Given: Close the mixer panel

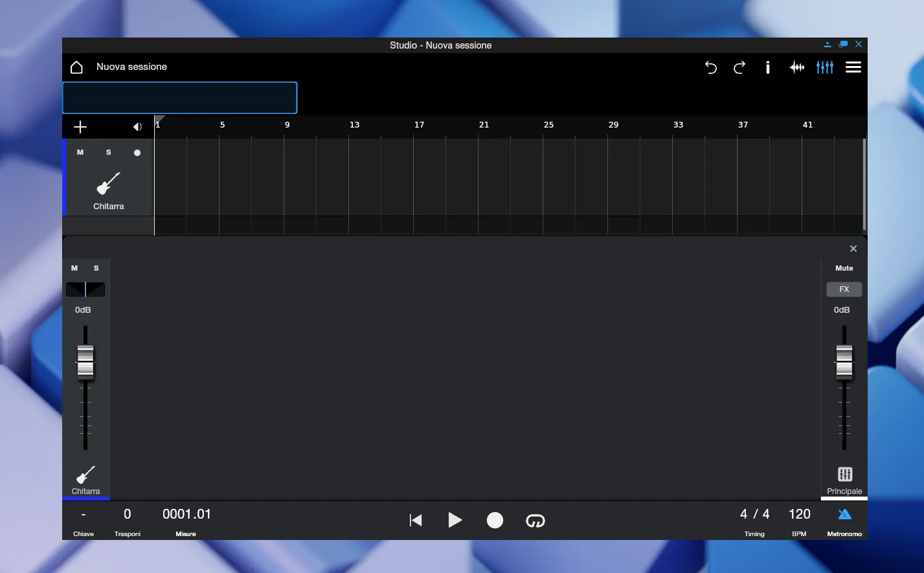Looking at the screenshot, I should point(853,249).
